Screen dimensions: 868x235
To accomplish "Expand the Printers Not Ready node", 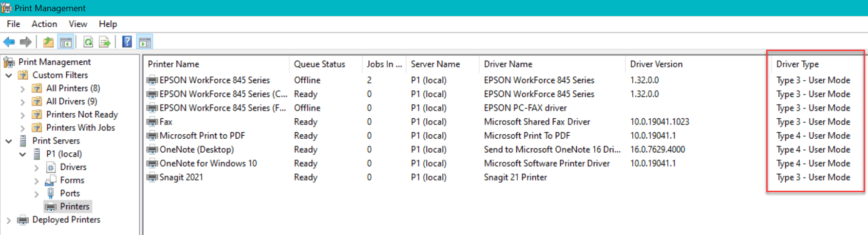I will pyautogui.click(x=22, y=115).
